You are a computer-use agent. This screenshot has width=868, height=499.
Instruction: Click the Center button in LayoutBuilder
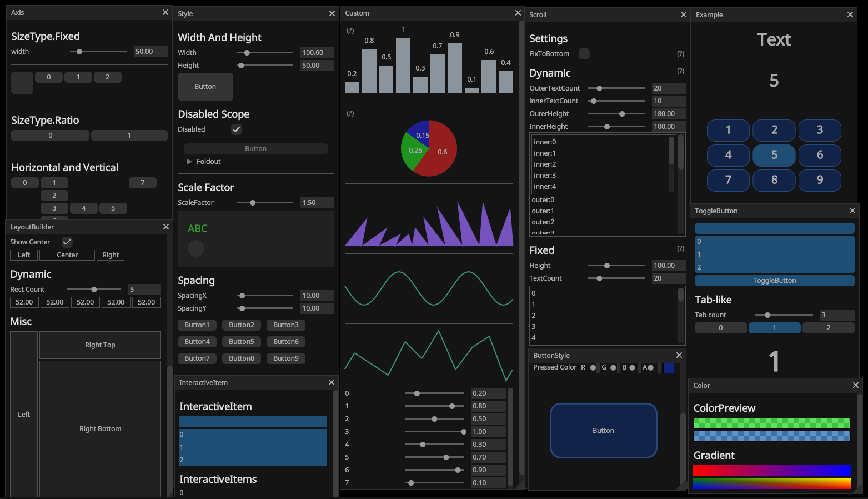(67, 255)
